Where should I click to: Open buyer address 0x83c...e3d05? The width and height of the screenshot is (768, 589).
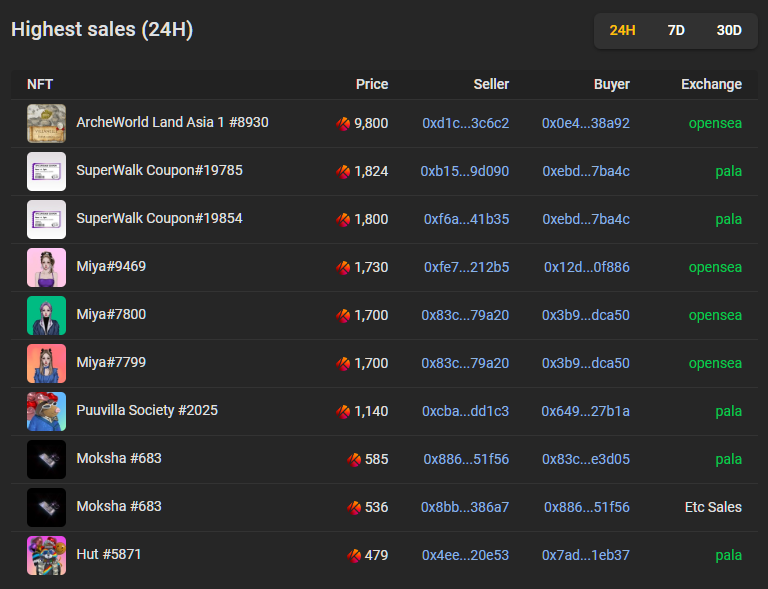[586, 459]
